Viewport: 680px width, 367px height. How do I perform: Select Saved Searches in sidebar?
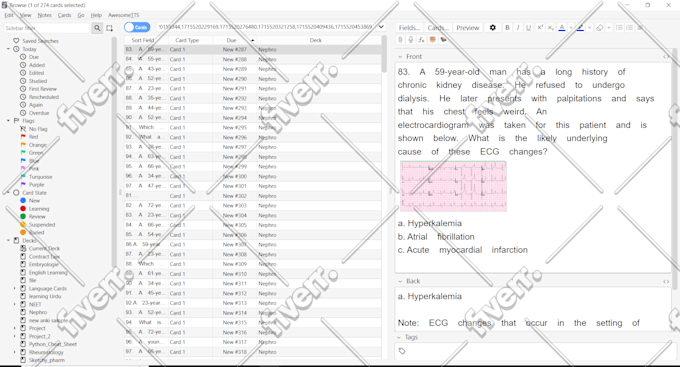click(x=40, y=41)
